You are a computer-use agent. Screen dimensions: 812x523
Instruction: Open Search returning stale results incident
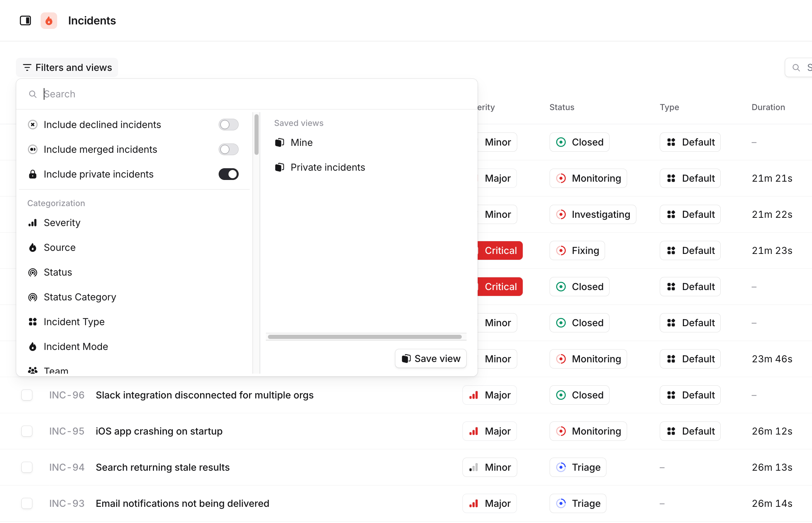(163, 467)
